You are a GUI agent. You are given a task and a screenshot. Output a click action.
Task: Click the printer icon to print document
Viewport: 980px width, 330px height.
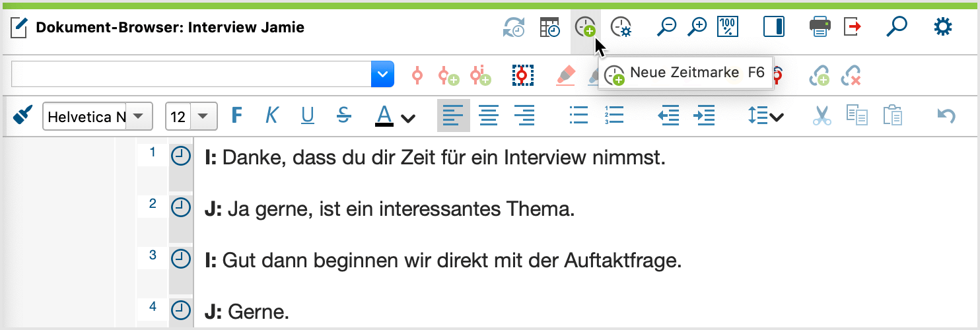[x=820, y=27]
